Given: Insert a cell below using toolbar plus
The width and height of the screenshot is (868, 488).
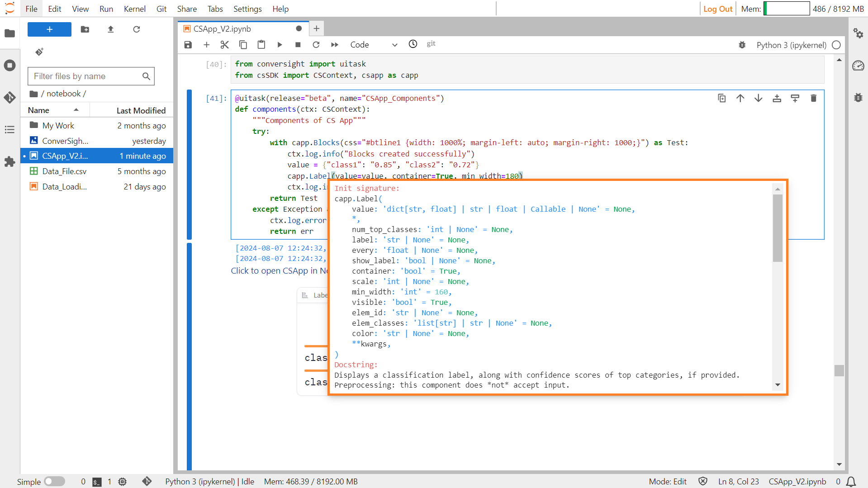Looking at the screenshot, I should 207,44.
